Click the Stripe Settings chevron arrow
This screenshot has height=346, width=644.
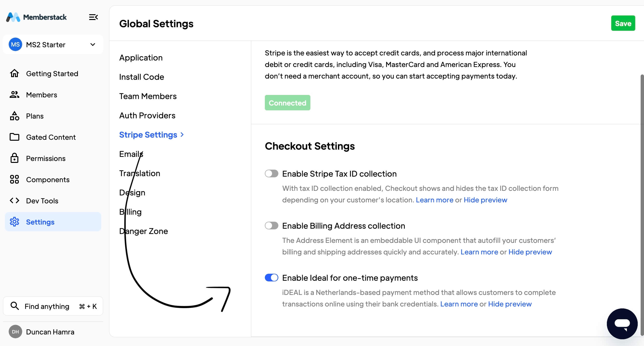(182, 135)
